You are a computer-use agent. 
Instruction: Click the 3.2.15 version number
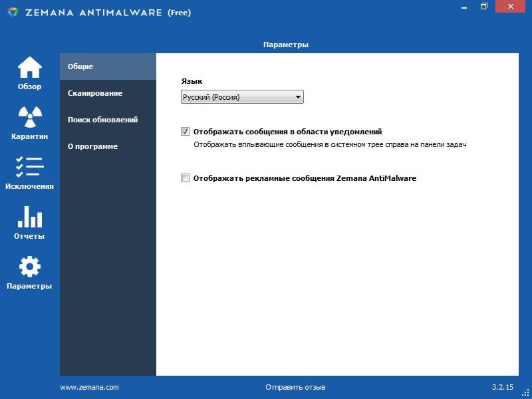pos(503,387)
